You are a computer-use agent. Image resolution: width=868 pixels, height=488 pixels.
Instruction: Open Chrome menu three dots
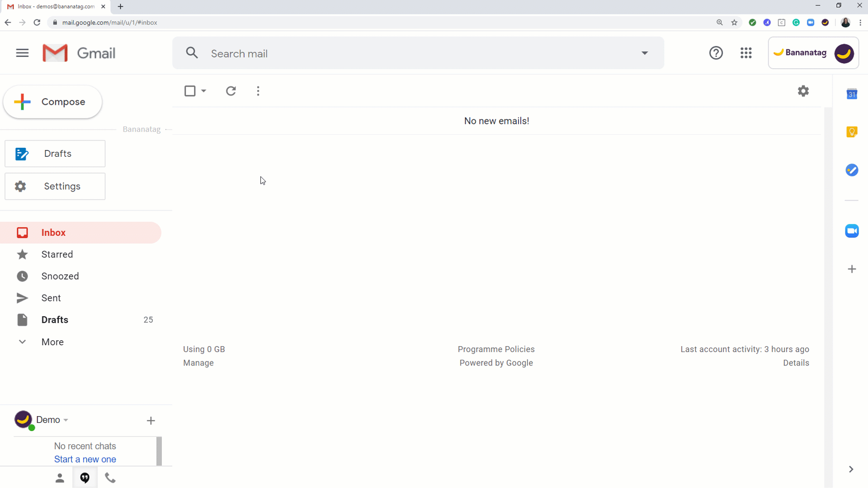pyautogui.click(x=860, y=22)
